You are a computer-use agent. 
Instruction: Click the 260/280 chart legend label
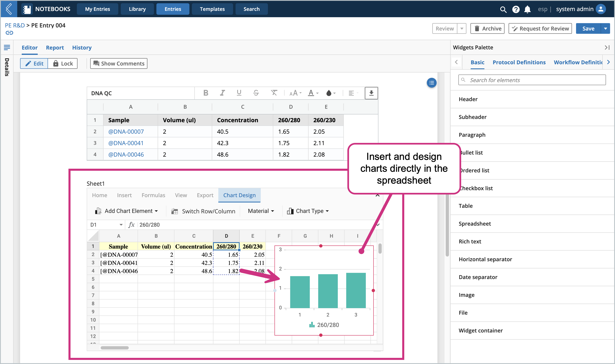[328, 325]
